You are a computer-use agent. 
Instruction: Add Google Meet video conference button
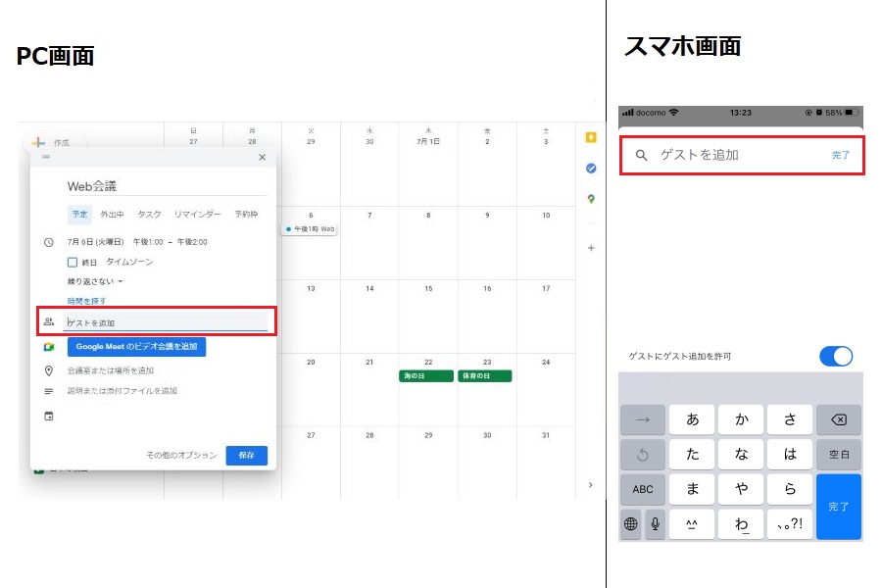click(x=136, y=347)
